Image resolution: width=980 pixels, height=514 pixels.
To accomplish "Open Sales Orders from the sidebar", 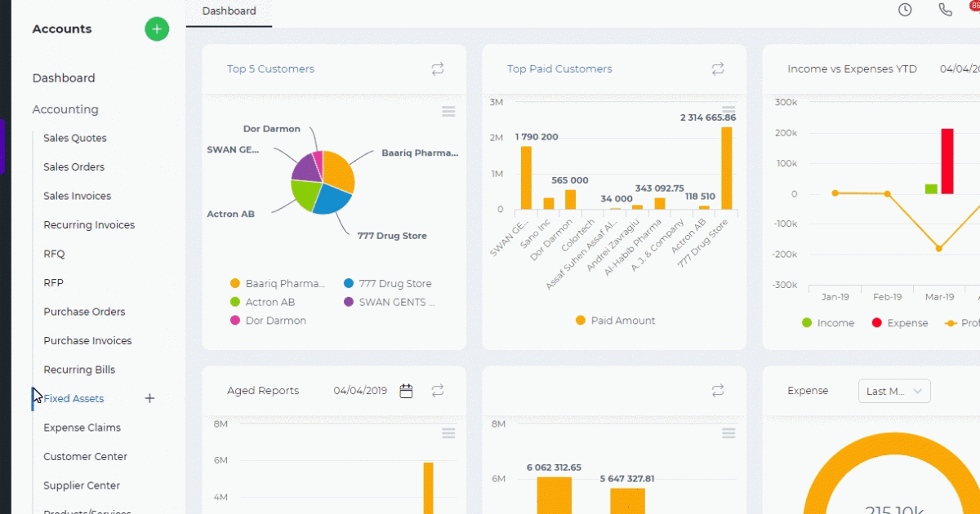I will point(74,167).
